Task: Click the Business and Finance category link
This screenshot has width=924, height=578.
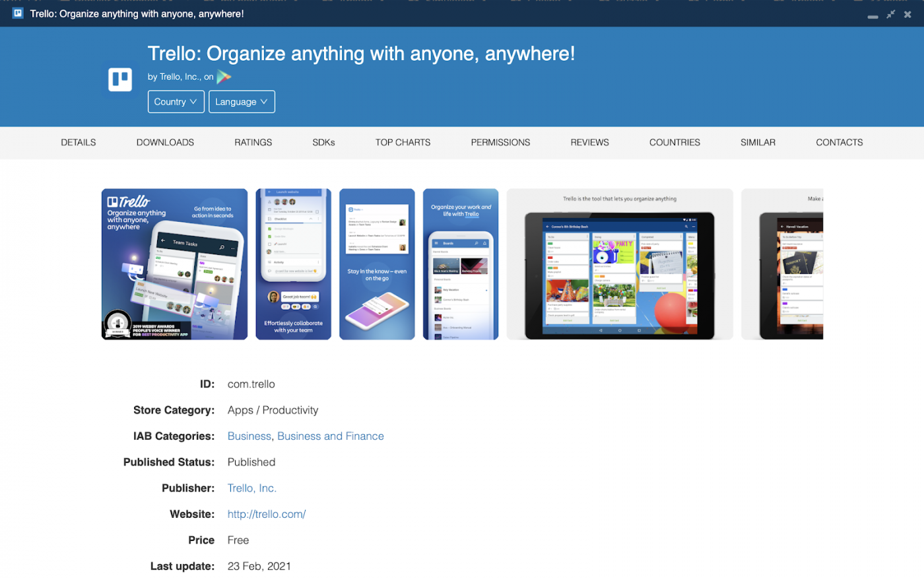Action: (330, 436)
